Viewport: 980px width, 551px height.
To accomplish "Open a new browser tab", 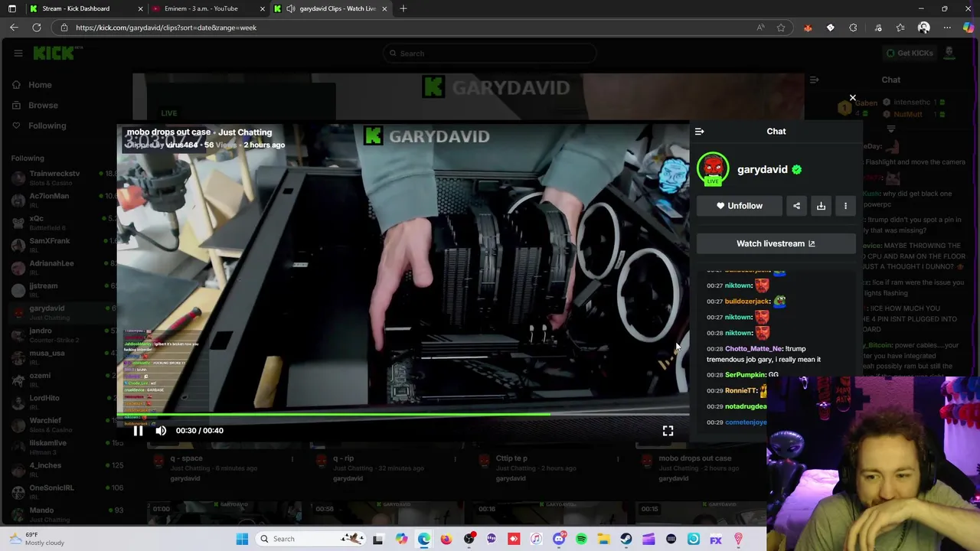I will [x=403, y=8].
